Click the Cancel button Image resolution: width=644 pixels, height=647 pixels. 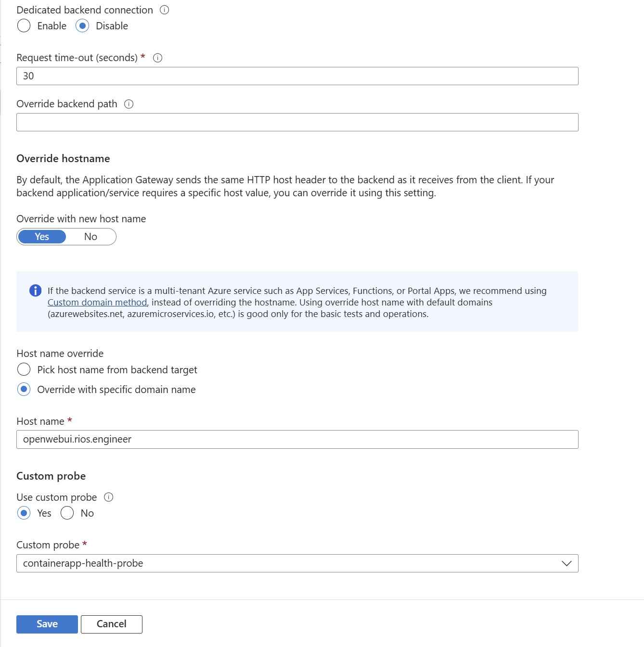112,624
